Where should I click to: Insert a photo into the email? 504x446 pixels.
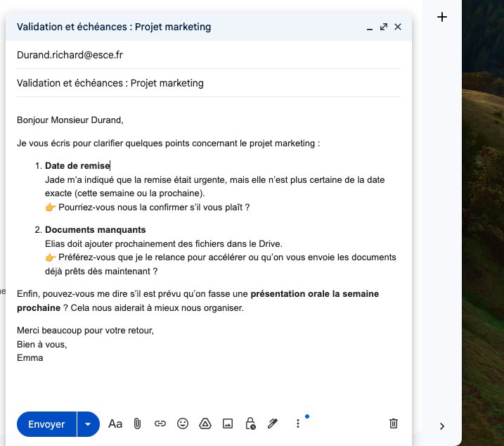pyautogui.click(x=228, y=423)
